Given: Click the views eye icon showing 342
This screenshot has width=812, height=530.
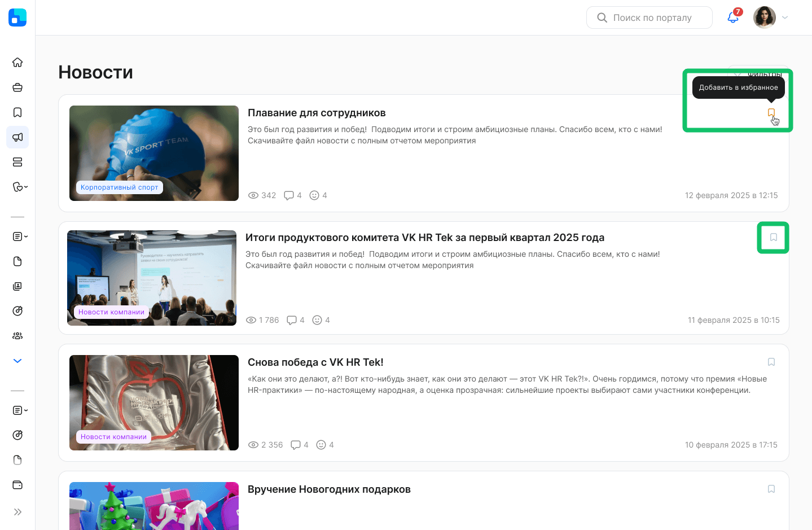Looking at the screenshot, I should pos(253,195).
